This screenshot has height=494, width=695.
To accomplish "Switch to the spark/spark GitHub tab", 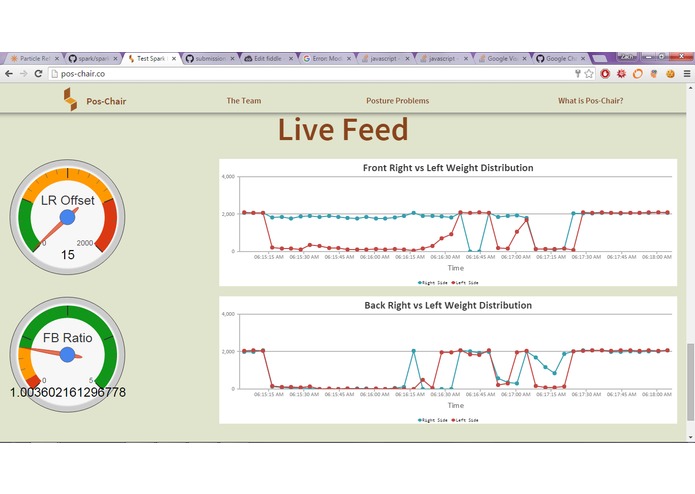I will tap(90, 58).
